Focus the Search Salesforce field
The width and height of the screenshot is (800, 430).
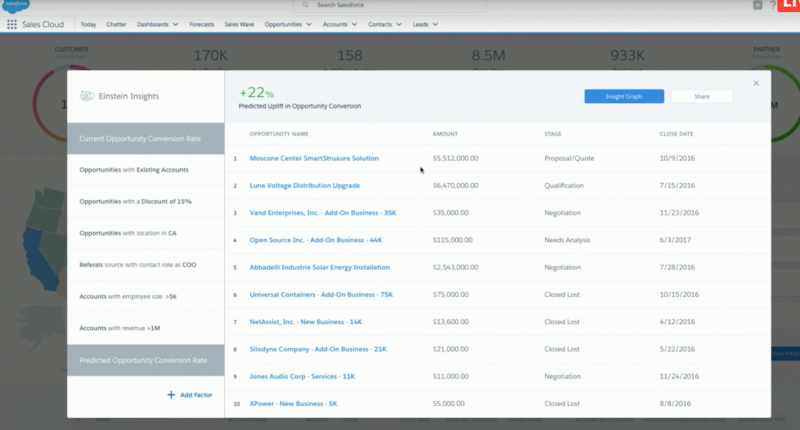coord(390,6)
